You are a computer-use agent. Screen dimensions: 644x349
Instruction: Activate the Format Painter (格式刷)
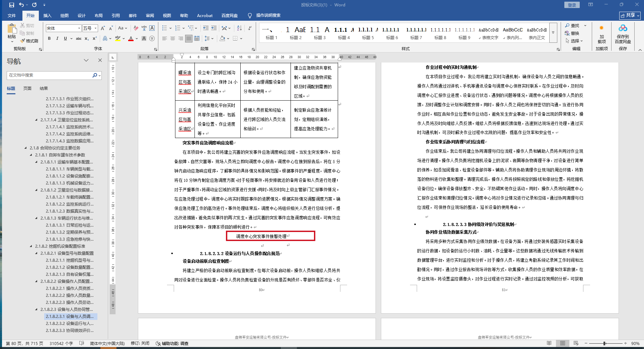tap(29, 41)
